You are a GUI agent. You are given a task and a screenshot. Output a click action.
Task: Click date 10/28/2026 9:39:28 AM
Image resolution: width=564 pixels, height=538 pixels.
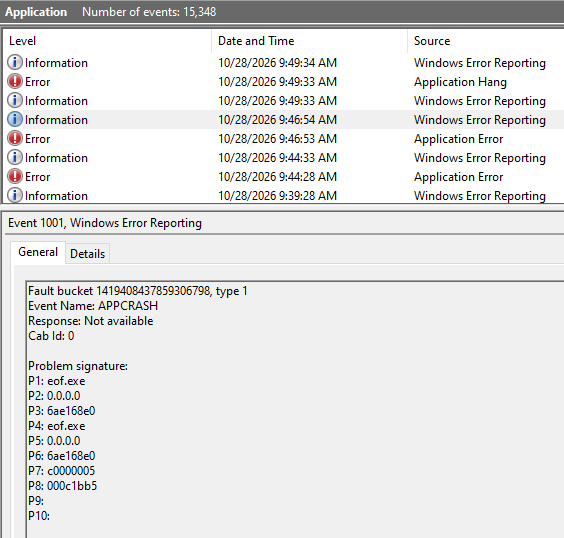pos(277,196)
